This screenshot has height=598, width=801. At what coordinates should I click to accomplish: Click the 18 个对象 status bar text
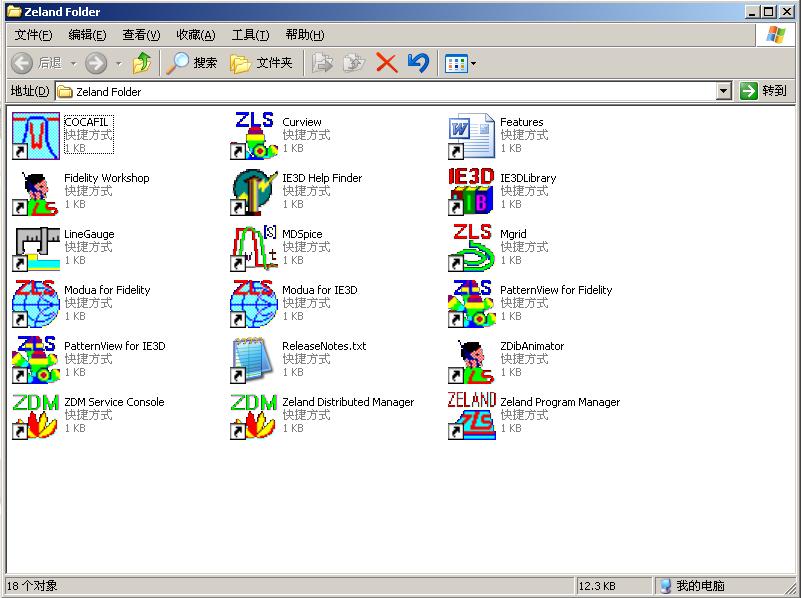[x=32, y=586]
